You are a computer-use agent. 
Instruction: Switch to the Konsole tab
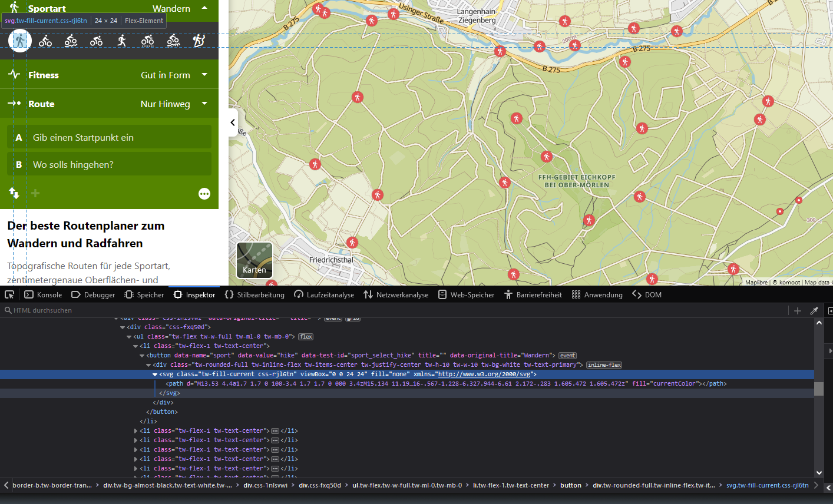[44, 294]
